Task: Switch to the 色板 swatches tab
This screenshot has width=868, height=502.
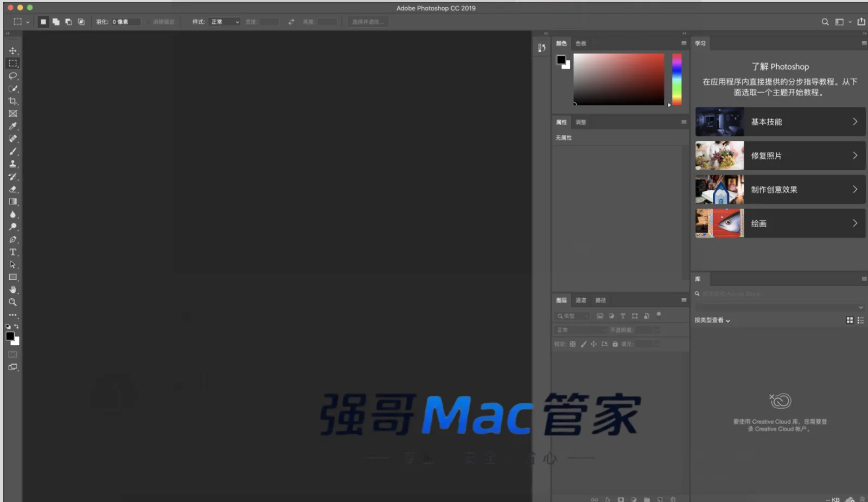Action: click(x=581, y=43)
